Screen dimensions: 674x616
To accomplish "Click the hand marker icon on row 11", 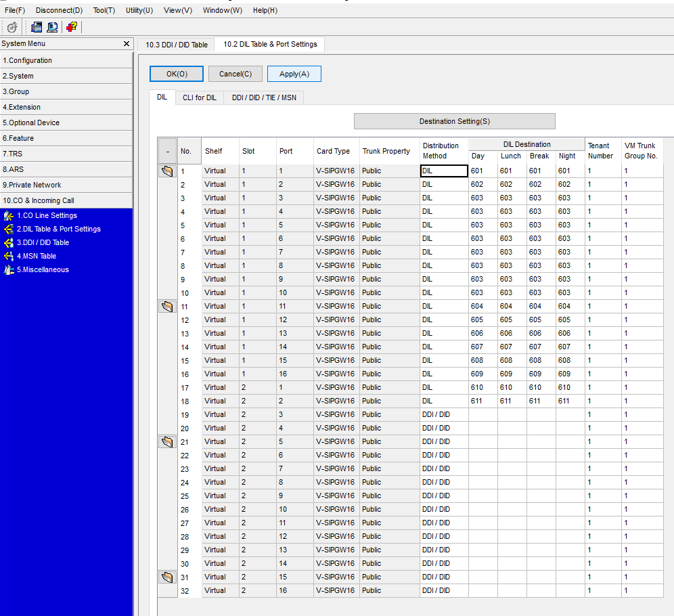I will click(x=167, y=307).
